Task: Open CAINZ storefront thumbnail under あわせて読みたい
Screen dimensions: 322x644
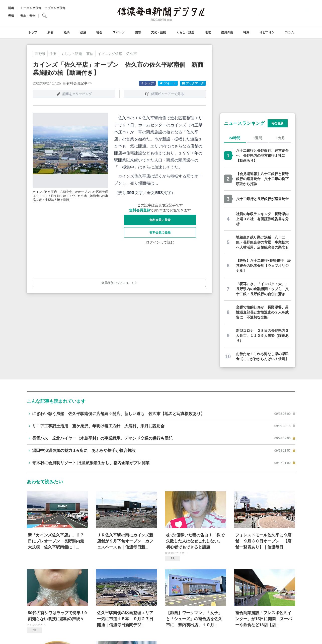Action: 57,510
